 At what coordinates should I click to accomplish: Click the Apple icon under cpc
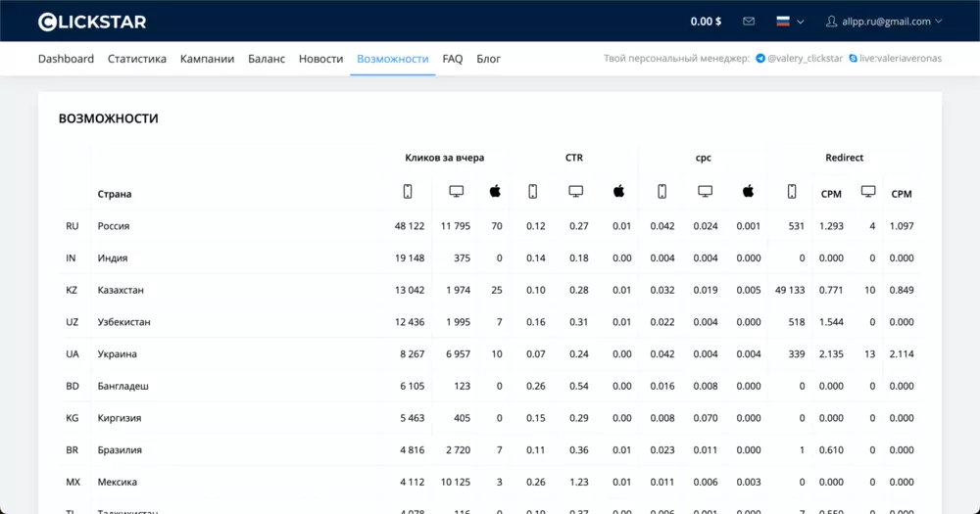click(748, 191)
